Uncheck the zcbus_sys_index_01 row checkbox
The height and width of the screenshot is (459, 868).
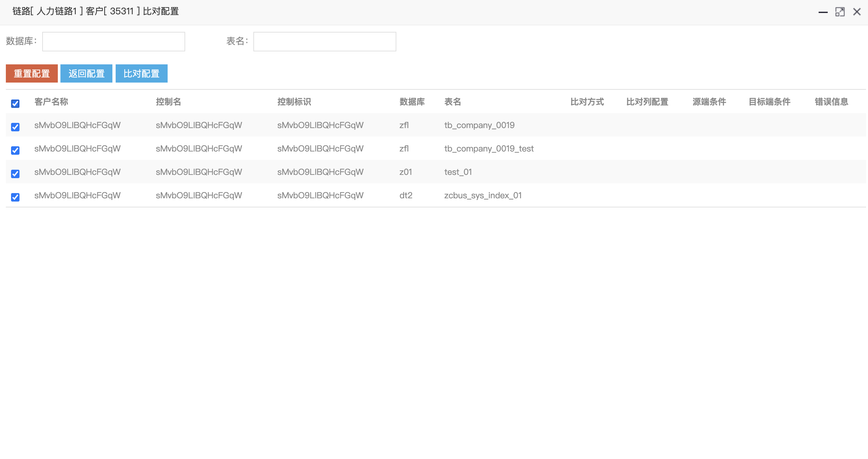(15, 197)
